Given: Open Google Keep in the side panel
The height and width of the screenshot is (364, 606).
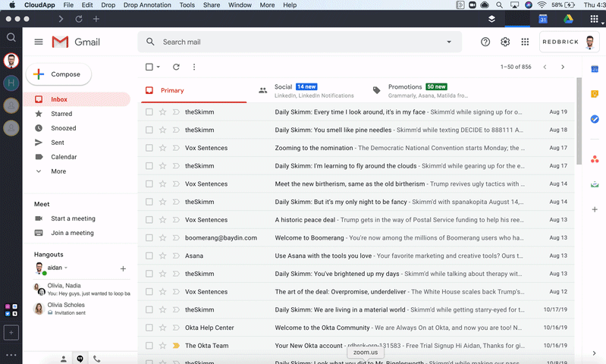Looking at the screenshot, I should [595, 94].
